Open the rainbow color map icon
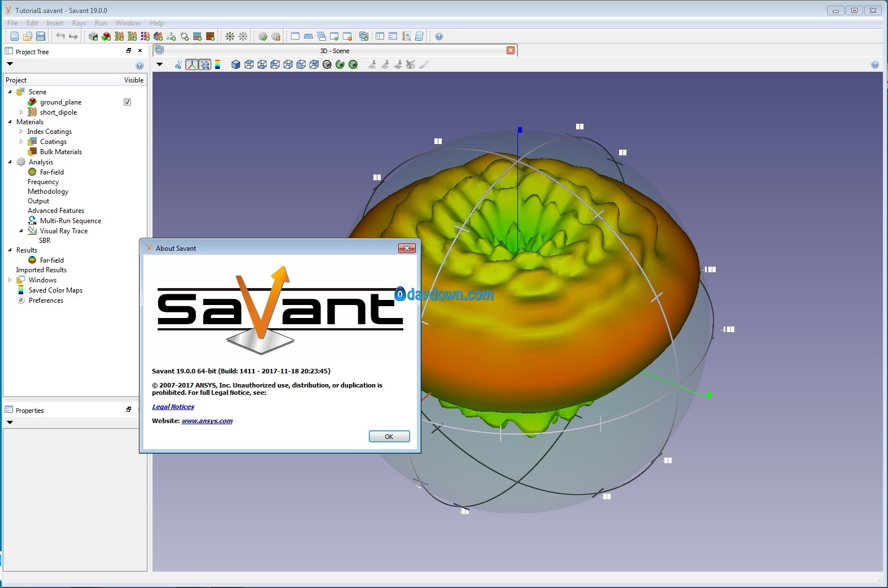This screenshot has width=888, height=588. pos(217,64)
